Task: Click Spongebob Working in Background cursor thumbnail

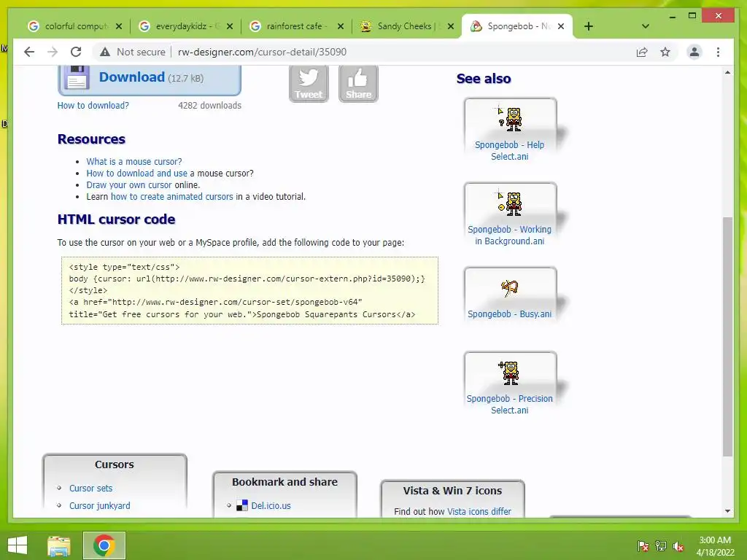Action: (510, 203)
